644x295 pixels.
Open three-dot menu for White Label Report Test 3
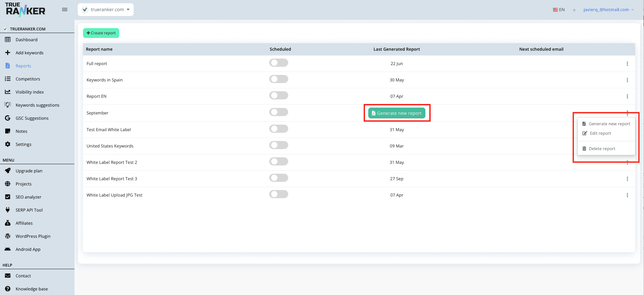point(627,179)
